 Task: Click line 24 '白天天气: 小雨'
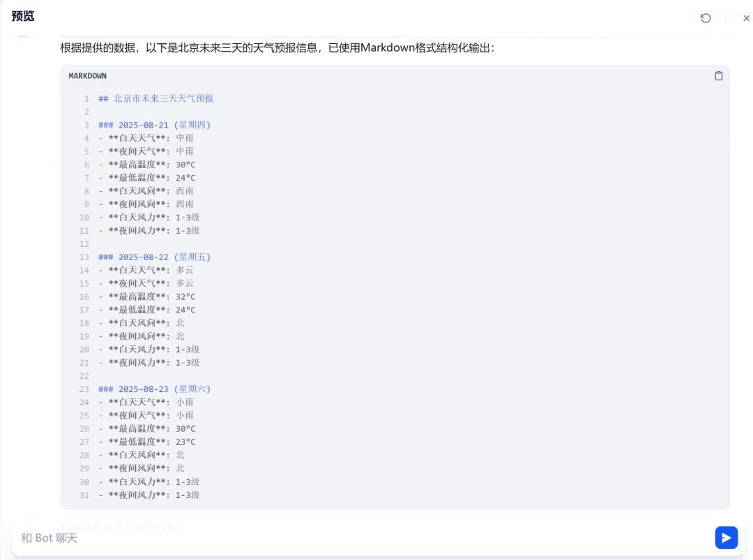[x=146, y=402]
